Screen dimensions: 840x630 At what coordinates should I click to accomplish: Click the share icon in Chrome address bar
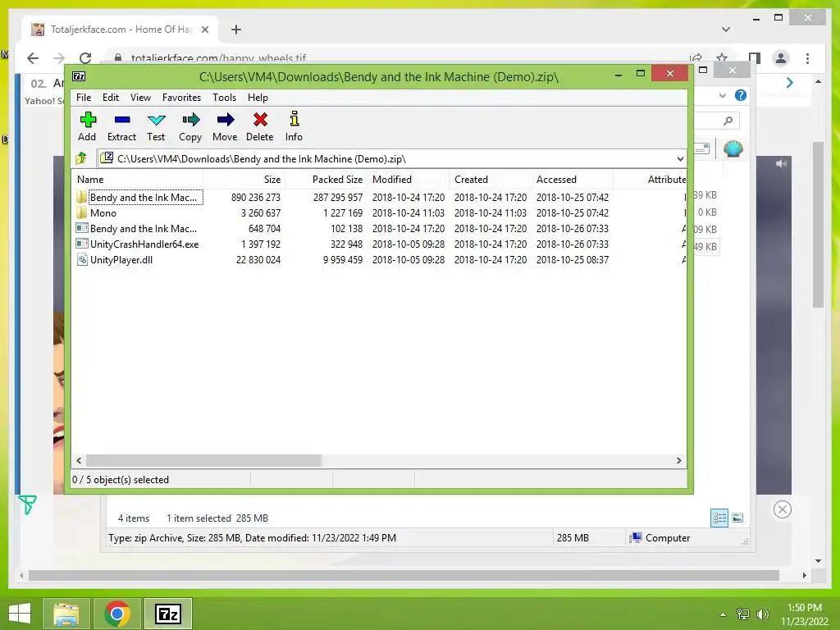[x=696, y=58]
